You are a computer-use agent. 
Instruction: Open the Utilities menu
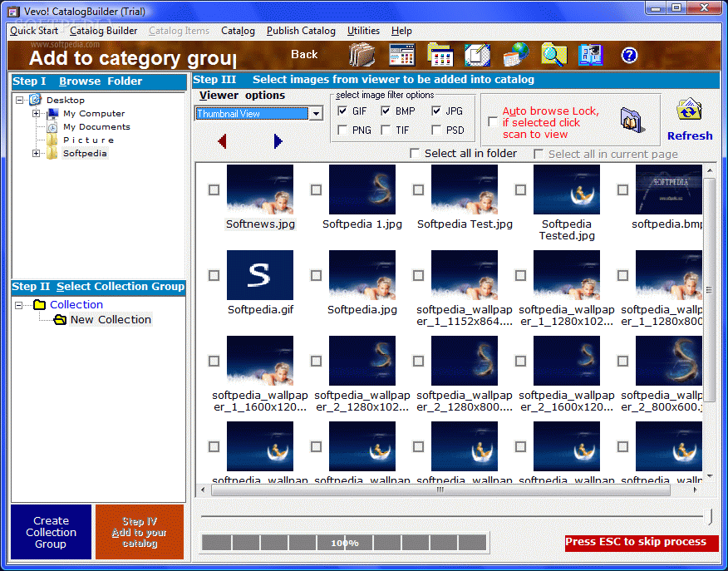coord(363,31)
